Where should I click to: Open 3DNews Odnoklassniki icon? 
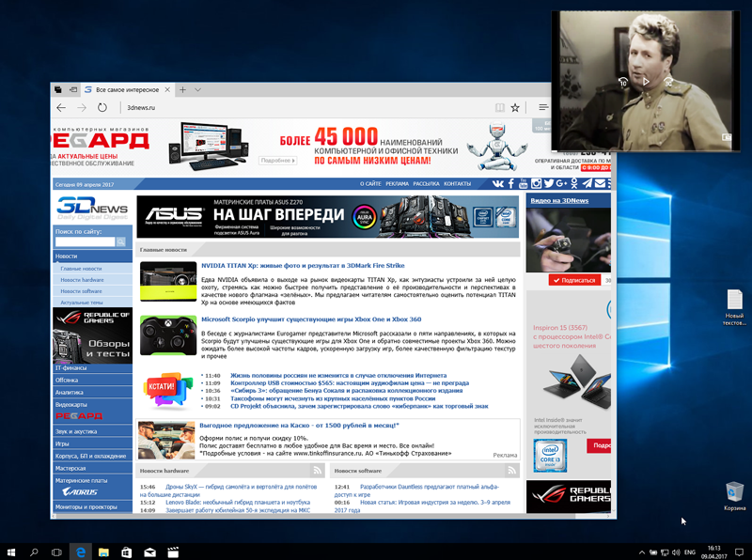[574, 183]
